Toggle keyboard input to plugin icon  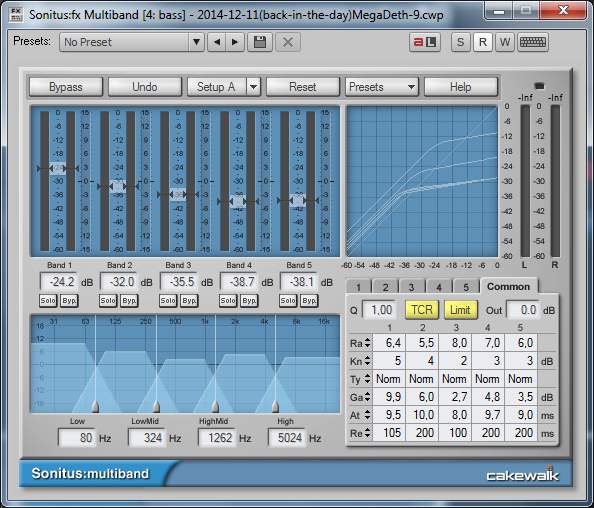[533, 42]
